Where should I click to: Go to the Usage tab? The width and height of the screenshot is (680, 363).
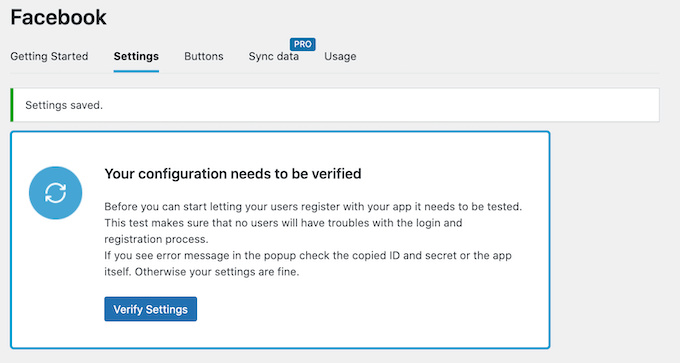tap(340, 56)
